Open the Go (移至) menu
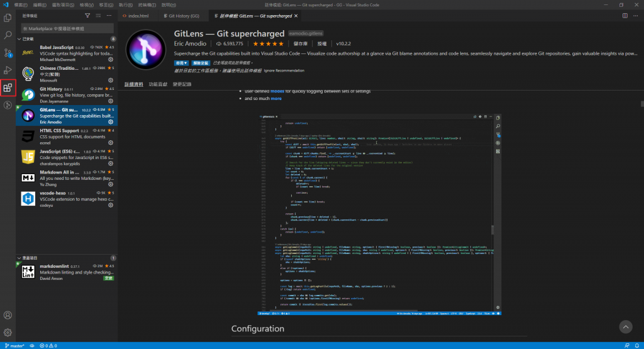This screenshot has height=349, width=644. coord(106,5)
